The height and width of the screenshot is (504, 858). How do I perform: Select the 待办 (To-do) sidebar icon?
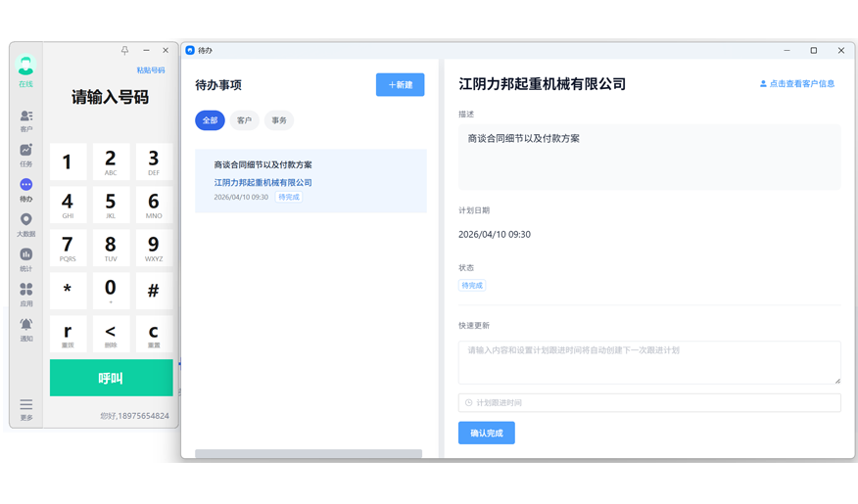[26, 187]
